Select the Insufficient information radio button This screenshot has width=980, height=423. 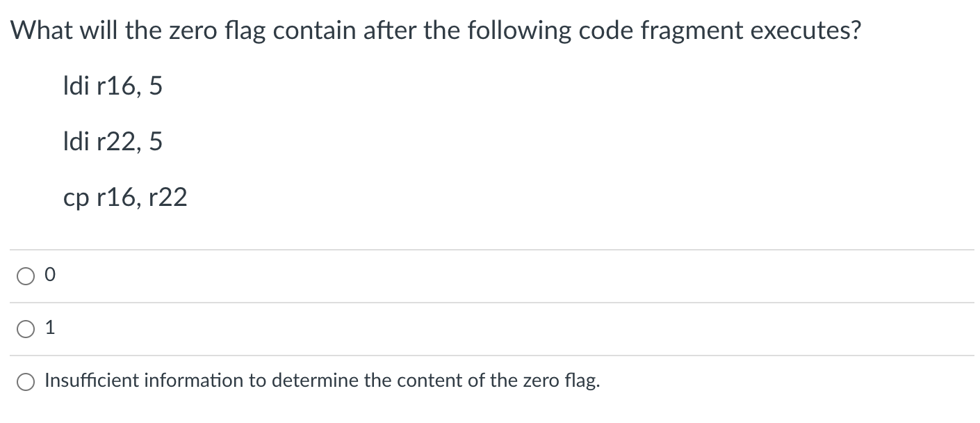tap(25, 382)
